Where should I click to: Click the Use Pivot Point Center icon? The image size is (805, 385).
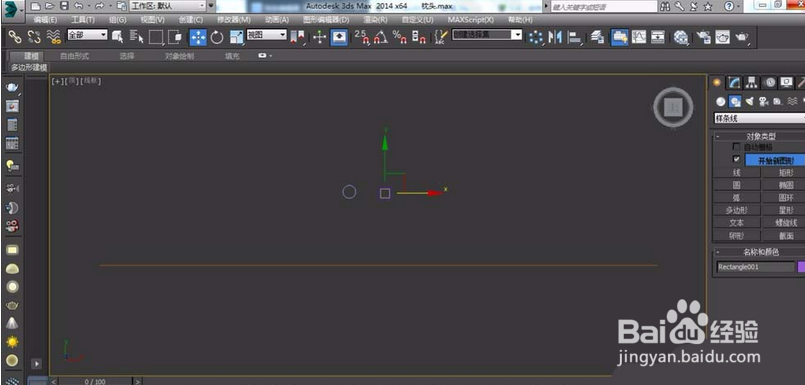[298, 37]
